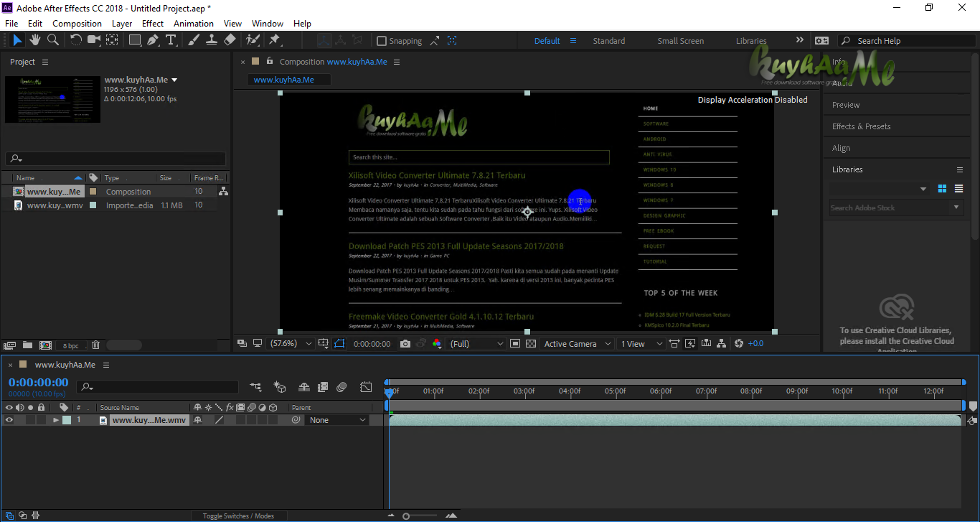980x522 pixels.
Task: Take a snapshot with the camera icon
Action: tap(405, 344)
